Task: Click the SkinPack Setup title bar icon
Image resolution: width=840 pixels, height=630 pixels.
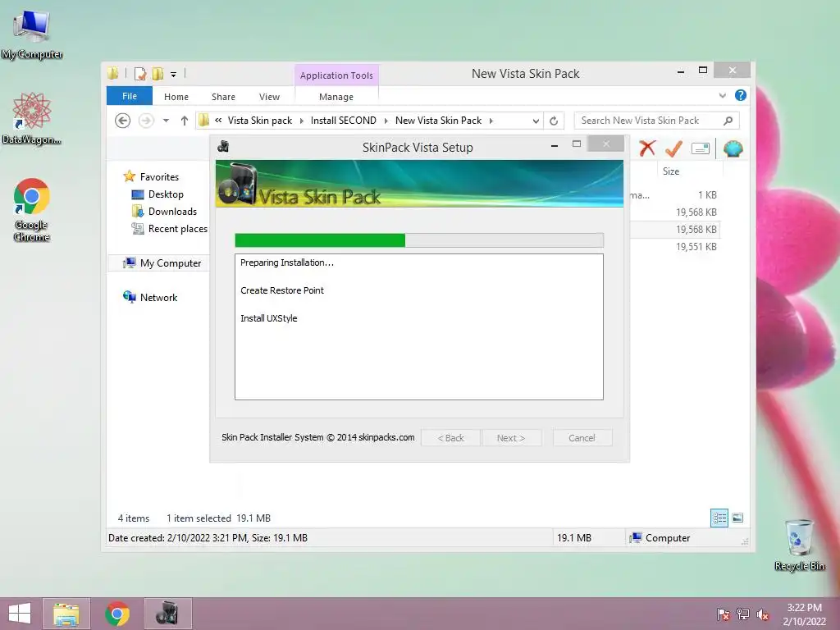Action: point(223,147)
